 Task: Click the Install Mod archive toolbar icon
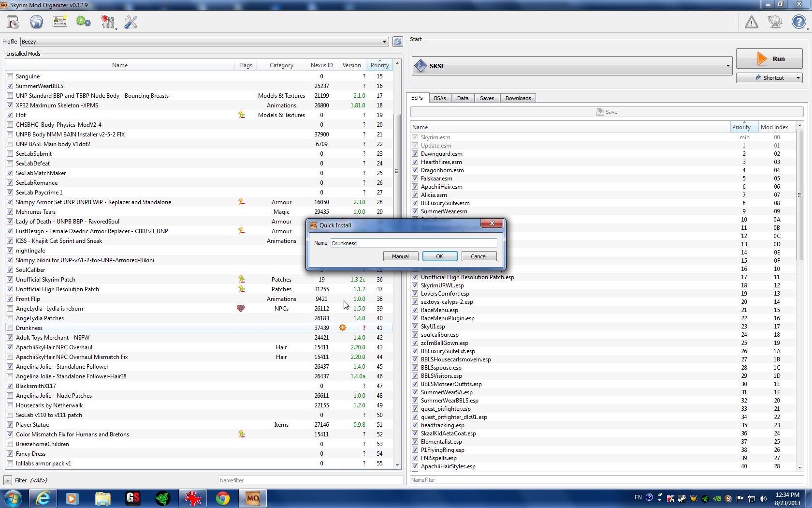pyautogui.click(x=13, y=22)
